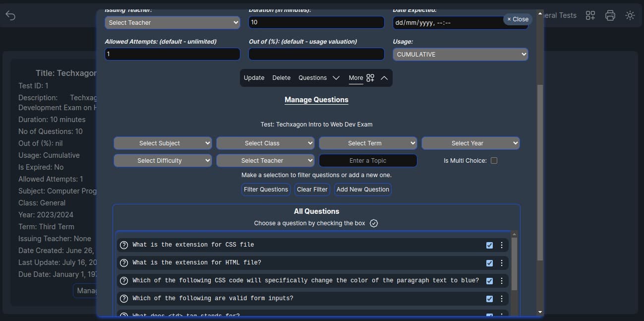
Task: Click the More menu item
Action: click(356, 78)
